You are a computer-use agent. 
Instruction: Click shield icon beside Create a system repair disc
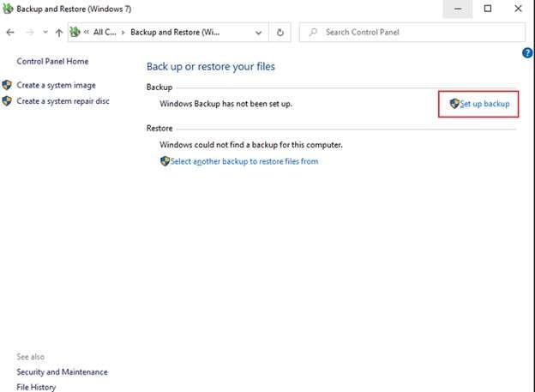[x=7, y=100]
